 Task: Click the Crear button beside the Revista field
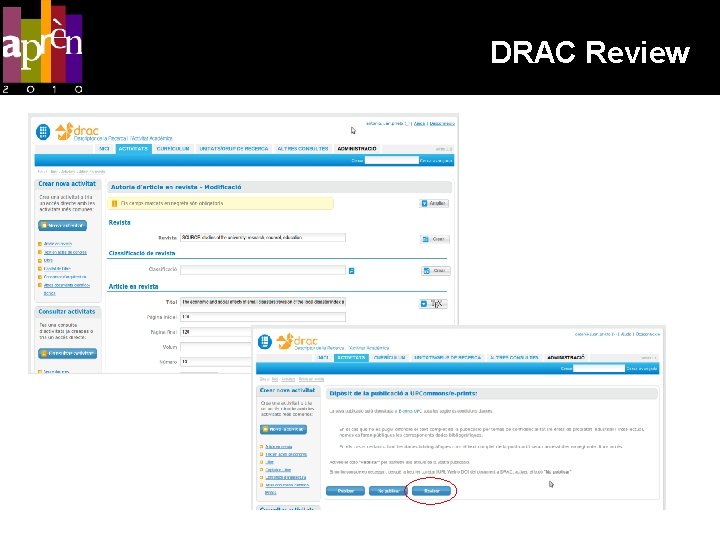click(434, 239)
